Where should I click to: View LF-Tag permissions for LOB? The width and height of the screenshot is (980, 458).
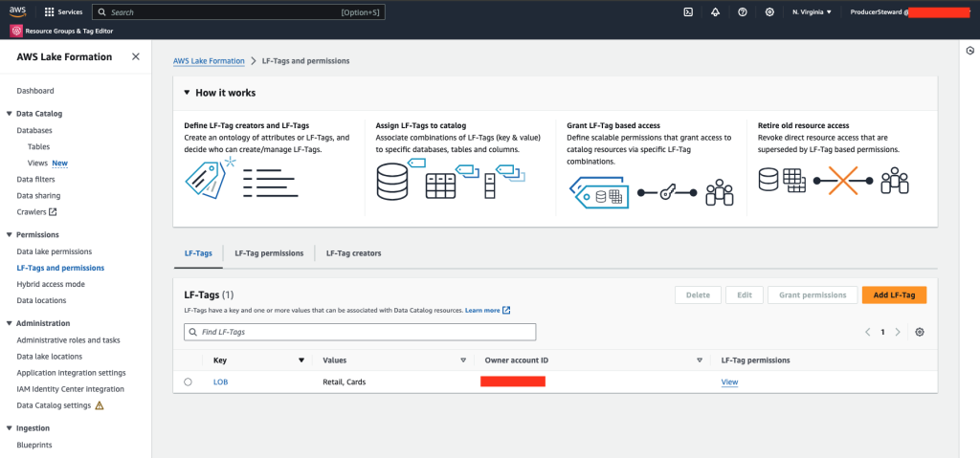tap(729, 382)
